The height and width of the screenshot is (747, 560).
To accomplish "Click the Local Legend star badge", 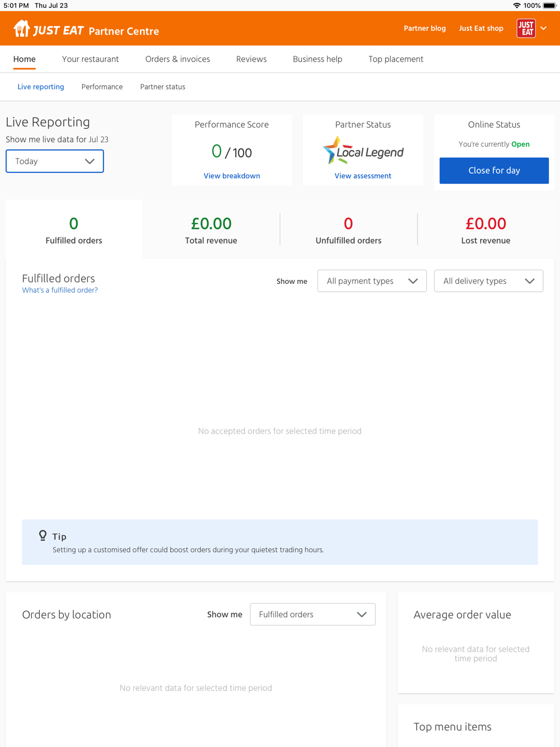I will [332, 150].
